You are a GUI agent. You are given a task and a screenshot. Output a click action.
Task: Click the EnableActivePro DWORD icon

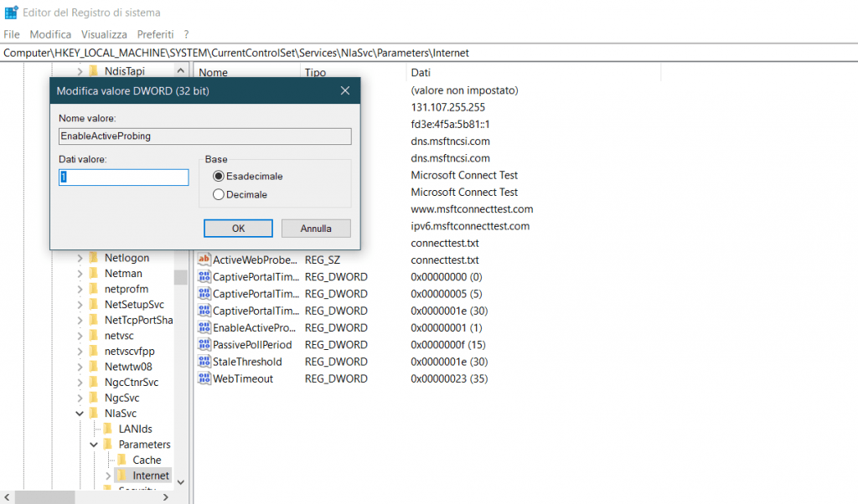(x=204, y=327)
